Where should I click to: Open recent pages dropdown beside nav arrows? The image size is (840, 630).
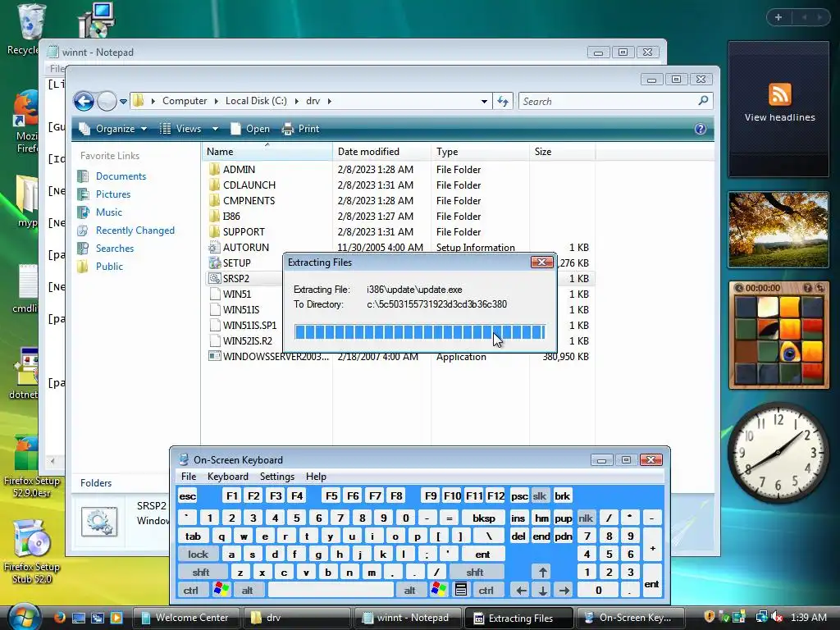pos(123,101)
